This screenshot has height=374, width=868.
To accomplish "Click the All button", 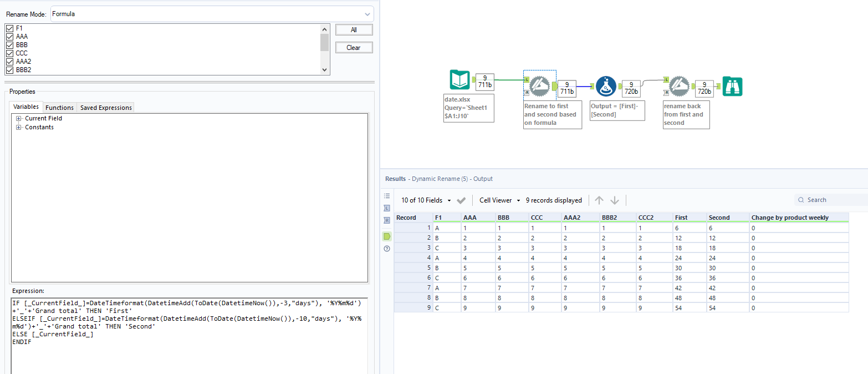I will [354, 30].
